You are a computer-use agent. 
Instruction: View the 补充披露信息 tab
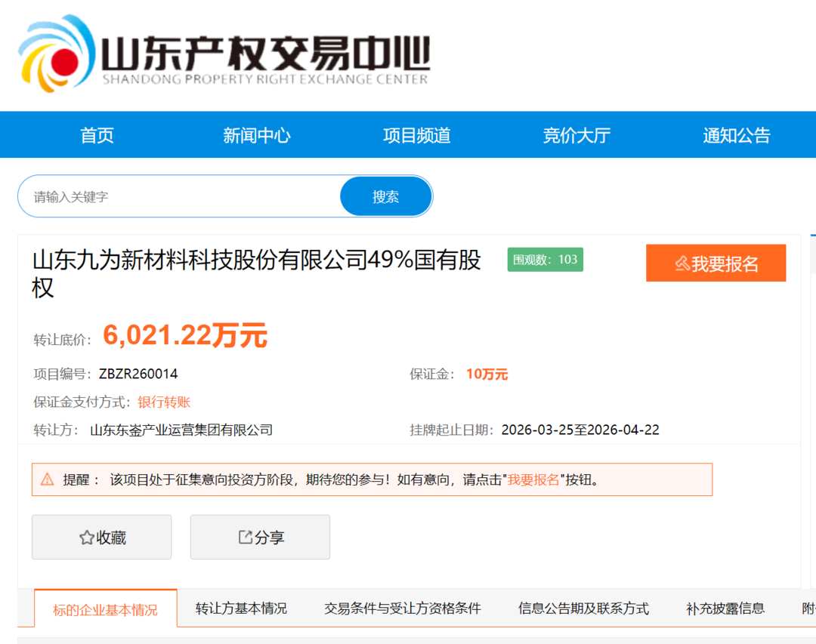pos(725,609)
